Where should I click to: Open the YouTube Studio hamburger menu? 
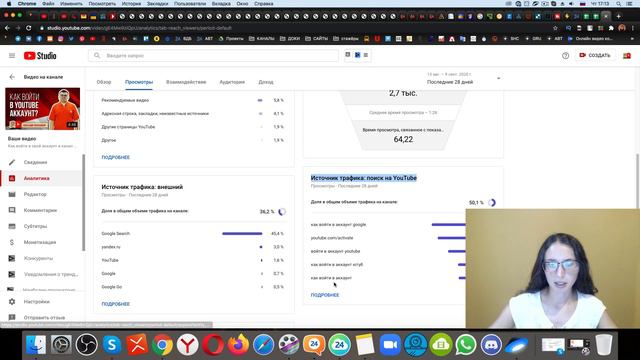tap(12, 56)
